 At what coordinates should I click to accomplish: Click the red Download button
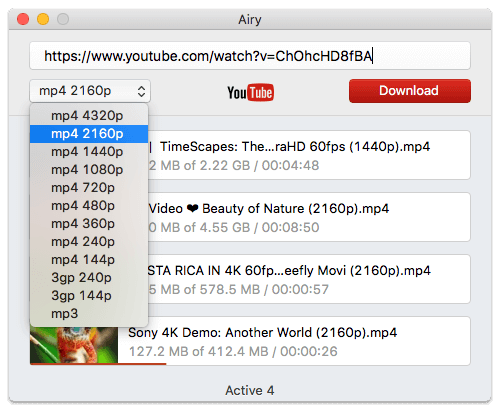(410, 91)
